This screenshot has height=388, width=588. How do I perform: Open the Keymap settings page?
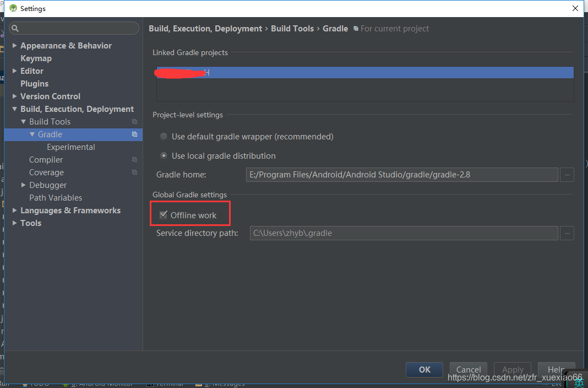tap(36, 58)
